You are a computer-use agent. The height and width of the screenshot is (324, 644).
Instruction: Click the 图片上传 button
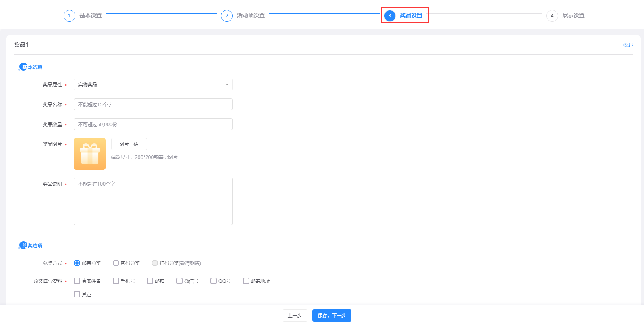tap(129, 144)
